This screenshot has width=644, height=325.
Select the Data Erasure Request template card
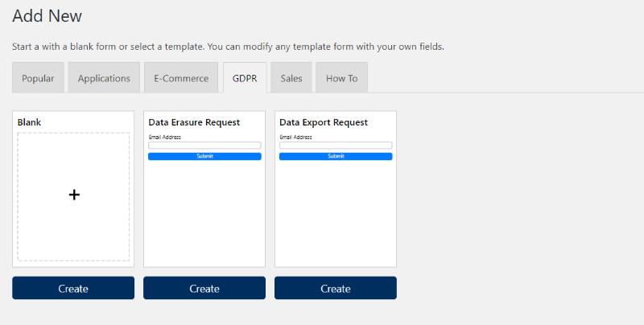point(204,189)
